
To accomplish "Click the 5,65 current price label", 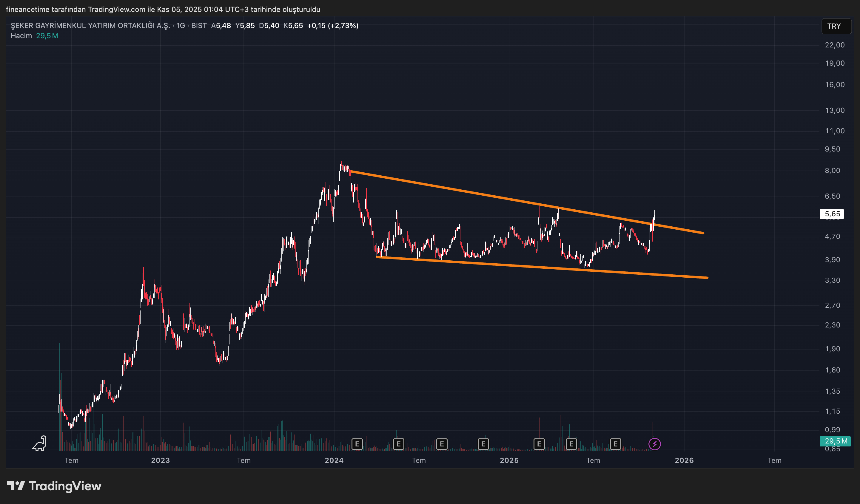I will tap(832, 214).
